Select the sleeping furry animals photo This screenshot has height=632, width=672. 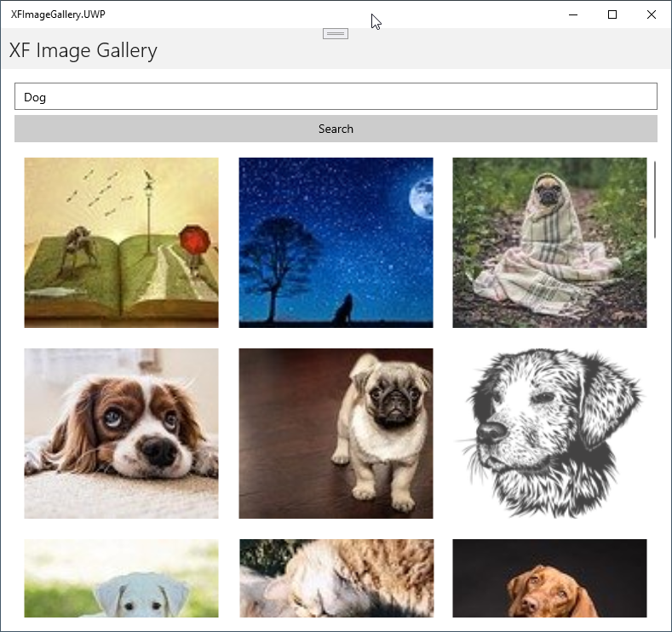click(336, 578)
